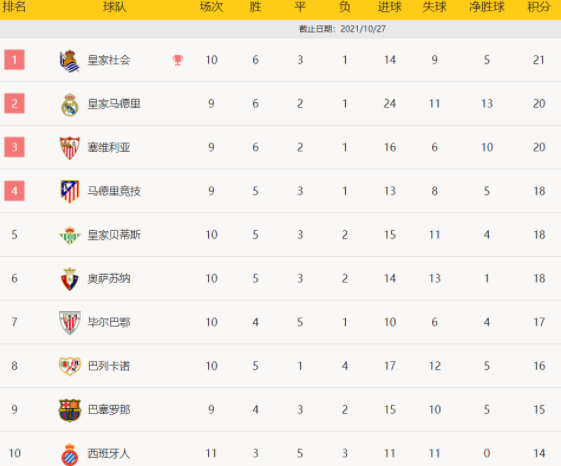The width and height of the screenshot is (561, 466).
Task: Click the red trophy icon beside 皇家社会
Action: (x=178, y=60)
